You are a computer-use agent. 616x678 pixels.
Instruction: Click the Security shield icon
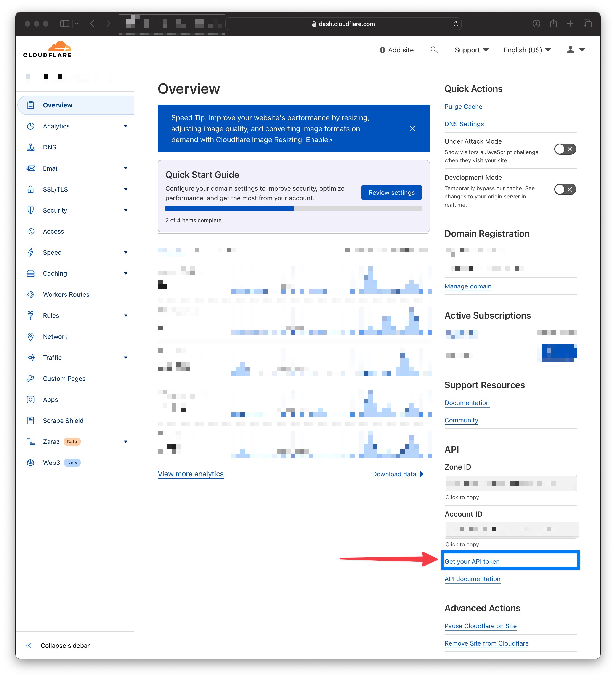(31, 210)
